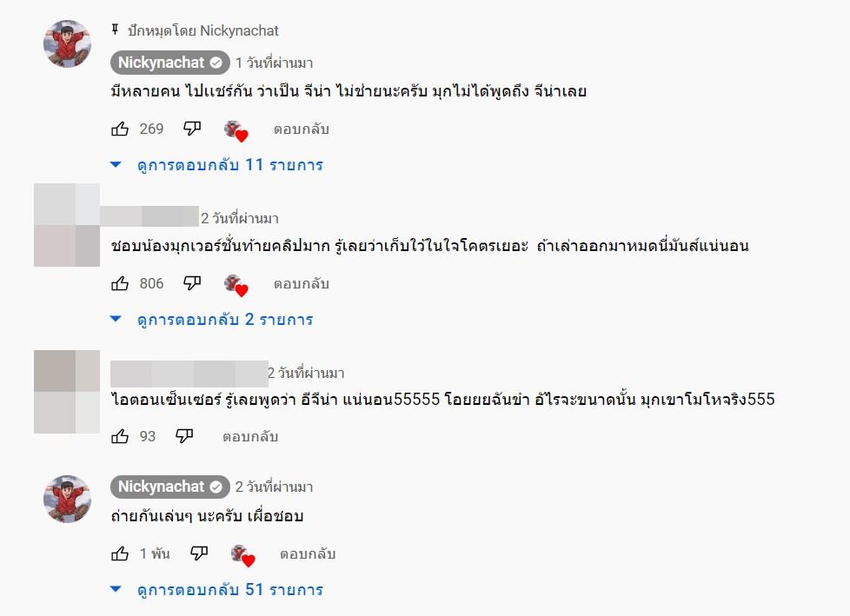
Task: Like the pinned Nickynachat comment with 269 likes
Action: click(120, 129)
